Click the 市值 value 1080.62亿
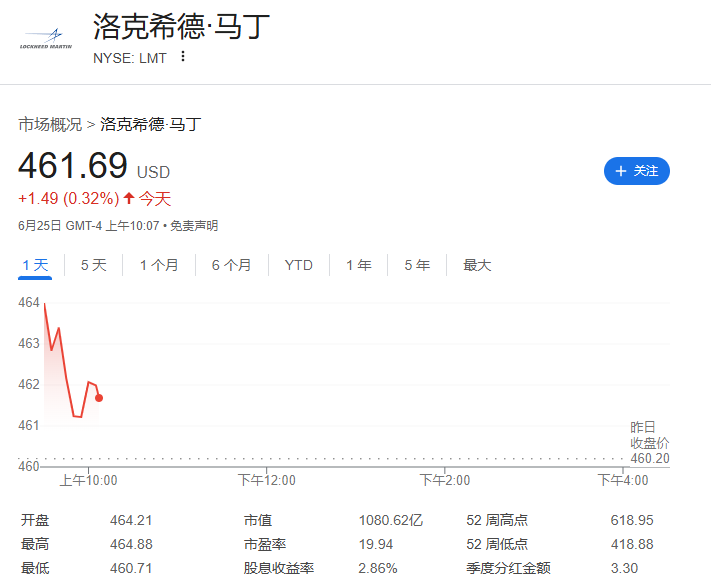Image resolution: width=711 pixels, height=586 pixels. [x=390, y=520]
